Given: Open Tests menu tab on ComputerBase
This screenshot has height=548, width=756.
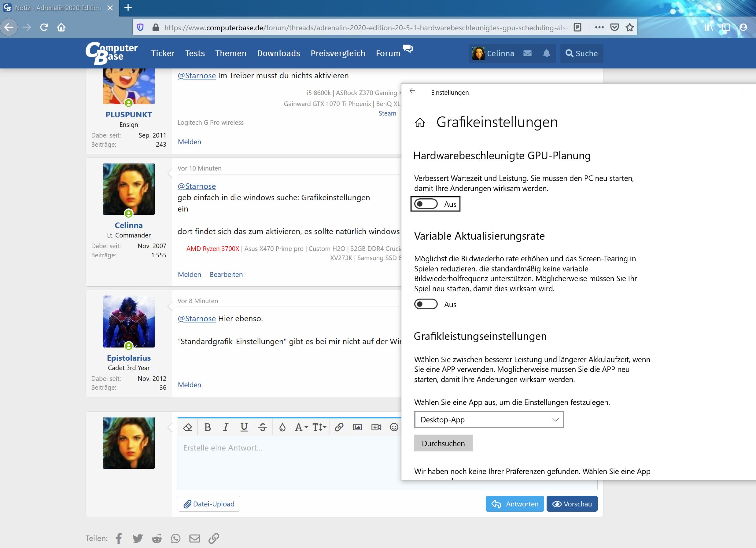Looking at the screenshot, I should [x=195, y=53].
